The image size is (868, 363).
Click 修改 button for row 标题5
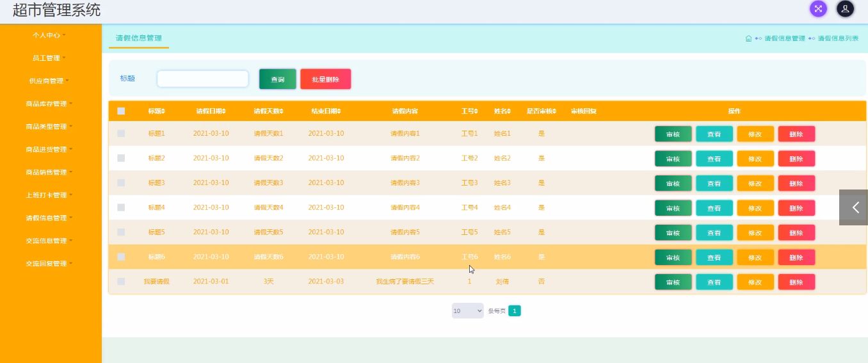(x=755, y=232)
